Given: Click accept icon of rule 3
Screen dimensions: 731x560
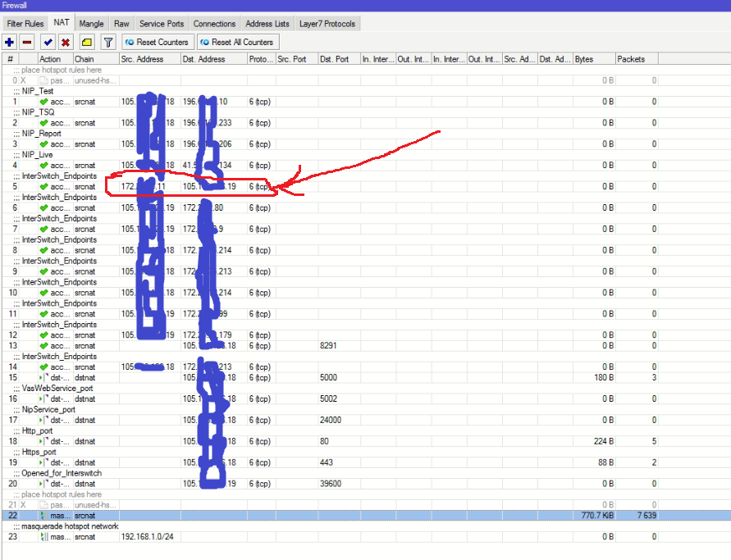Looking at the screenshot, I should click(43, 144).
